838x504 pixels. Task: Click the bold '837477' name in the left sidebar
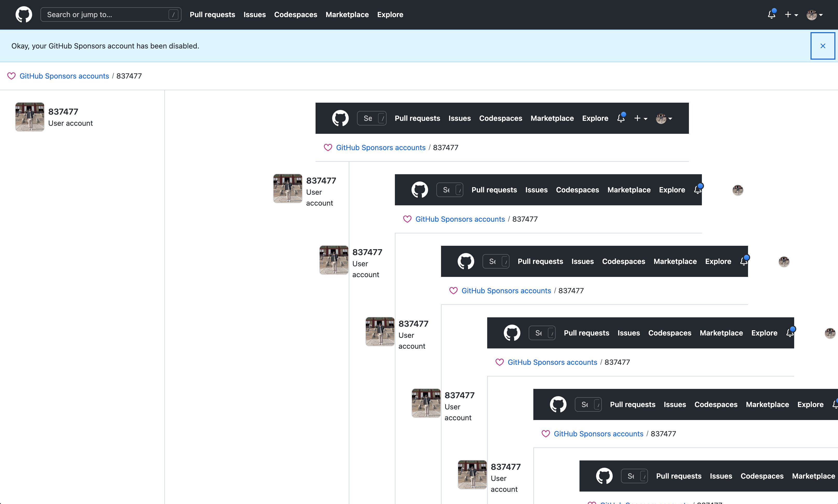point(63,111)
